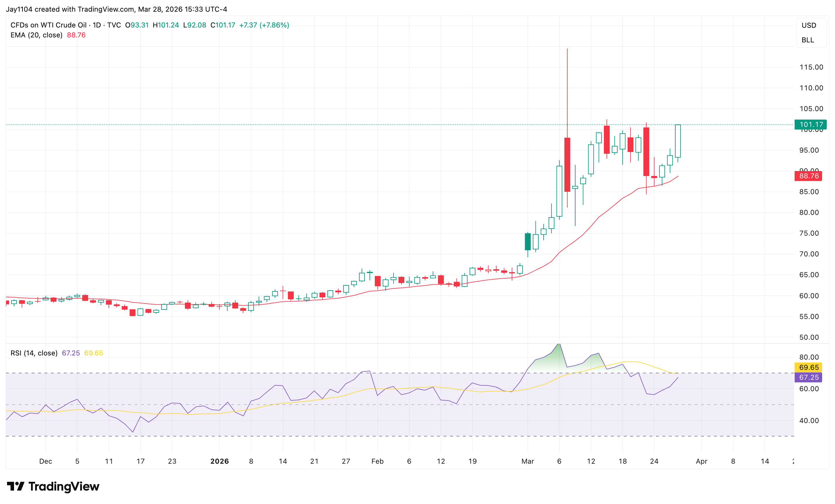
Task: Click the latest green candle body
Action: click(678, 141)
